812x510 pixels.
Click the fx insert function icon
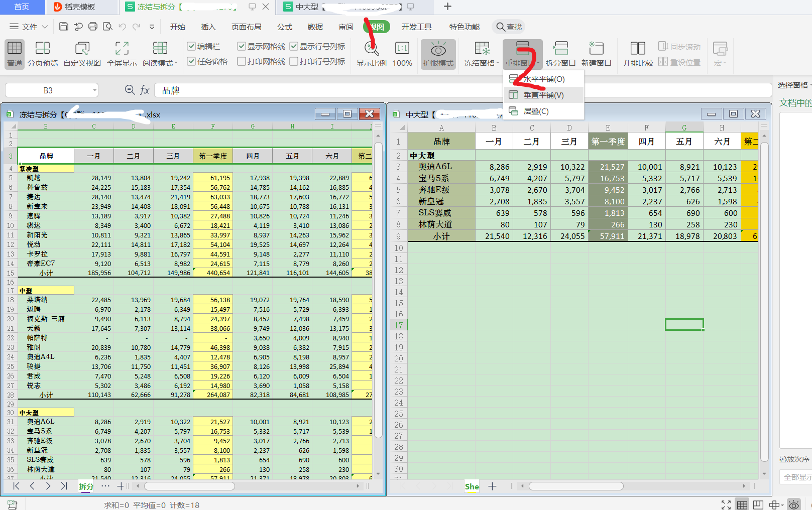pos(145,90)
